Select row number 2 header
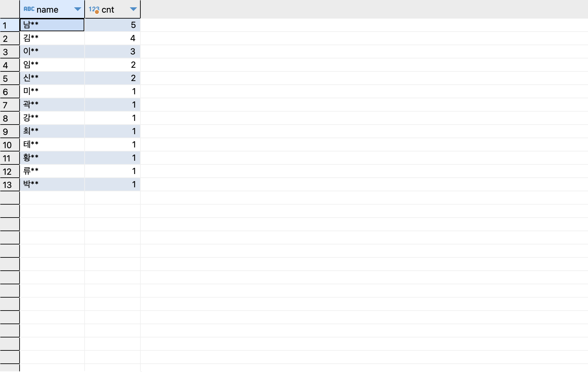588x372 pixels. (10, 39)
